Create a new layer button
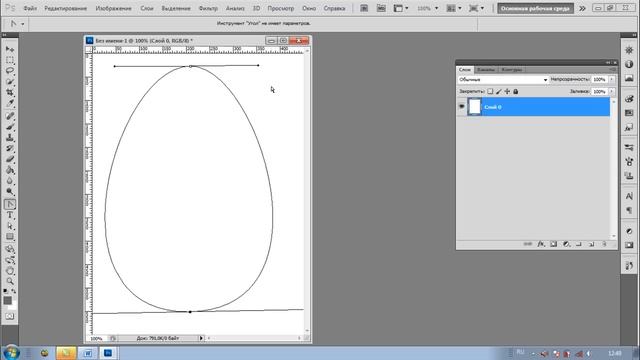 pyautogui.click(x=591, y=244)
